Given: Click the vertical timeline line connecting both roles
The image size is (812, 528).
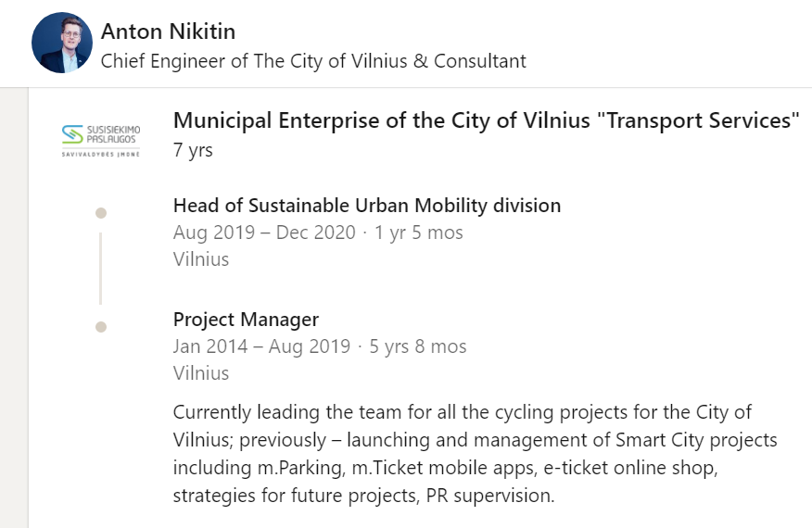Looking at the screenshot, I should coord(101,269).
